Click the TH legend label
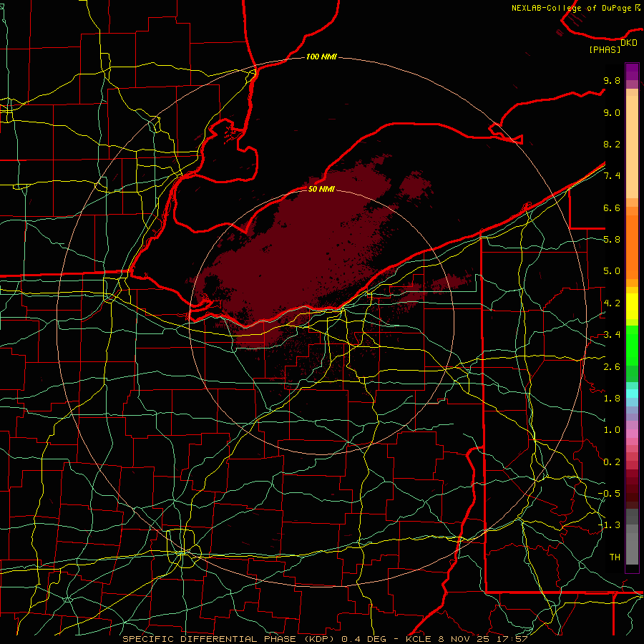This screenshot has width=644, height=644. coord(615,557)
